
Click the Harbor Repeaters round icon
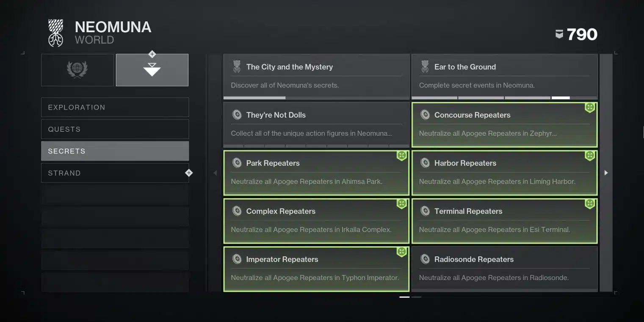point(425,163)
